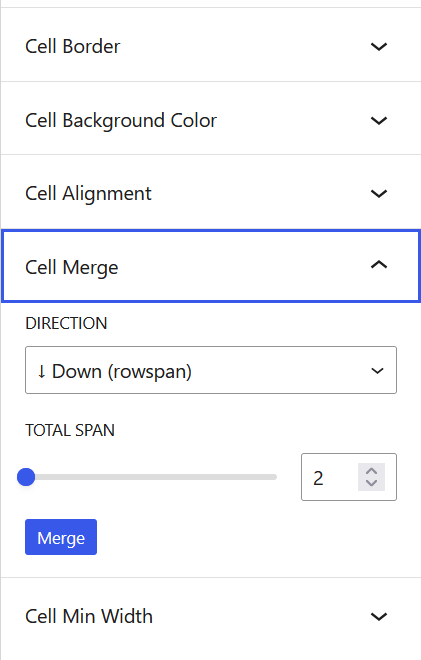Expand the Cell Border section

(x=210, y=45)
